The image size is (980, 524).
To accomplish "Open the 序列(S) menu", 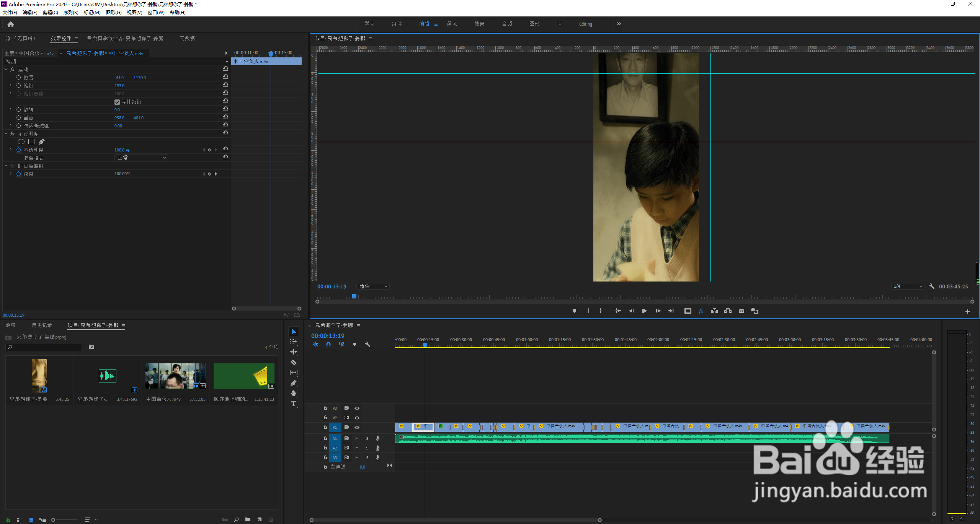I will 70,13.
